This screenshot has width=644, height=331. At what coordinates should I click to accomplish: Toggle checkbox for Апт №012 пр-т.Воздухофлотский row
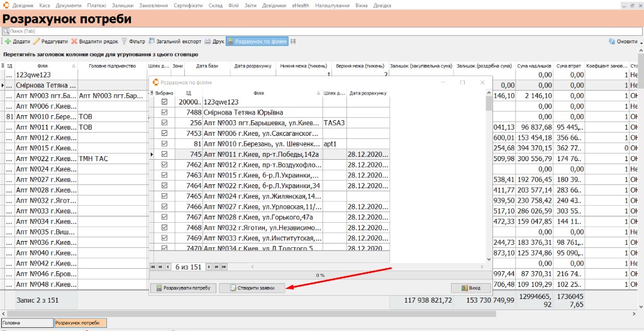(x=165, y=164)
